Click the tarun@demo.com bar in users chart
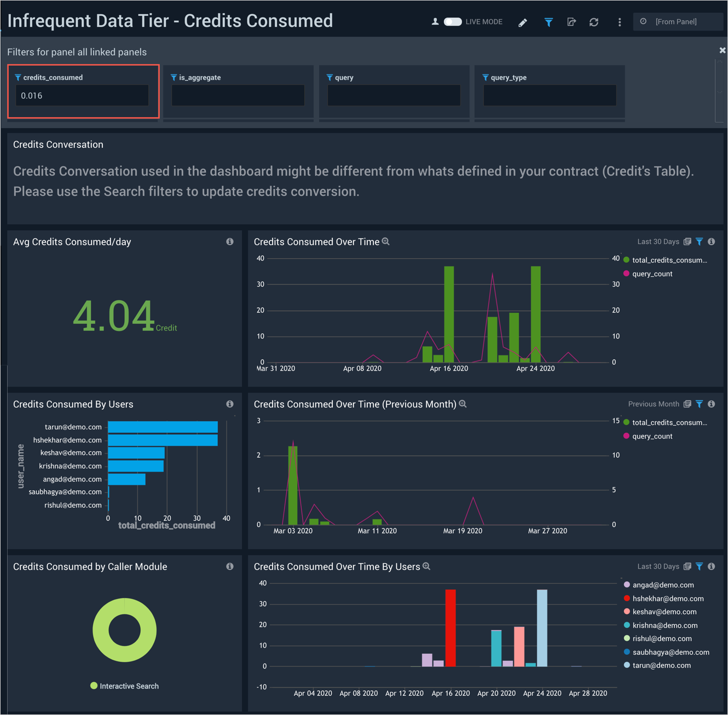The image size is (728, 715). (163, 427)
